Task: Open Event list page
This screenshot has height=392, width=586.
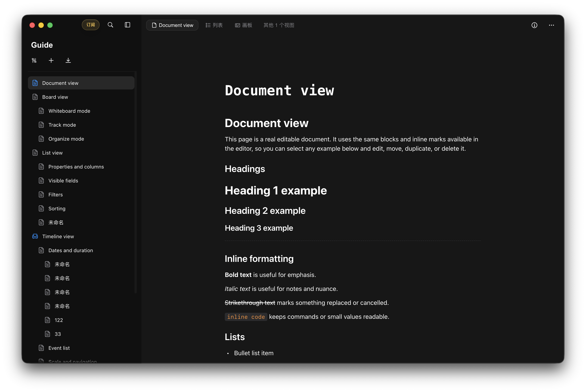Action: [81, 348]
